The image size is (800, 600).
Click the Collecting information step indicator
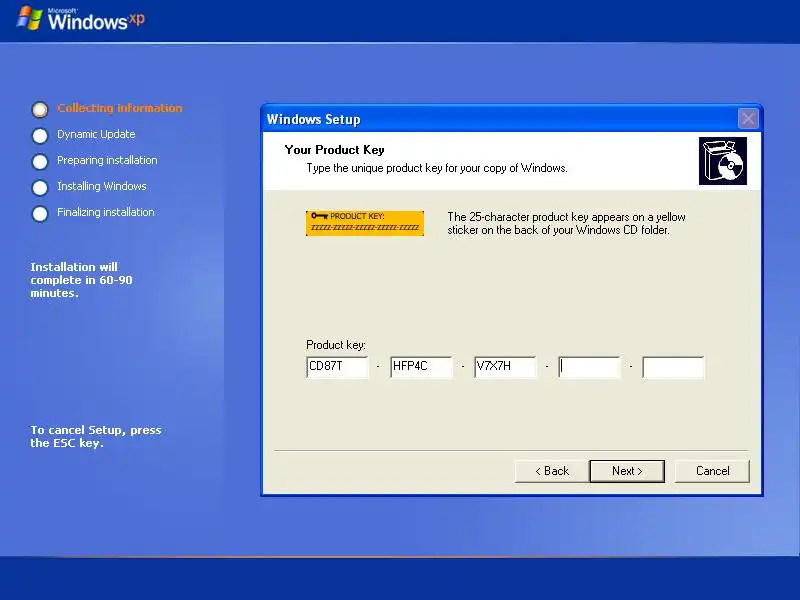point(40,109)
